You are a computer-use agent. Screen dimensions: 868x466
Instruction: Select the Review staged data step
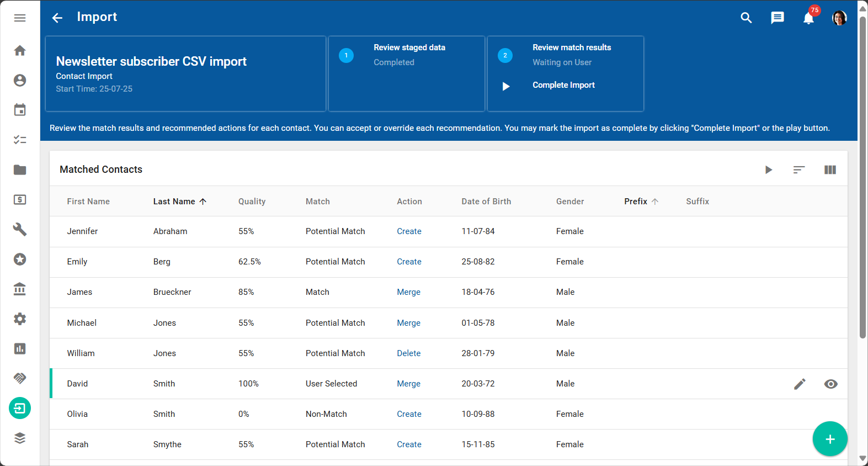409,47
